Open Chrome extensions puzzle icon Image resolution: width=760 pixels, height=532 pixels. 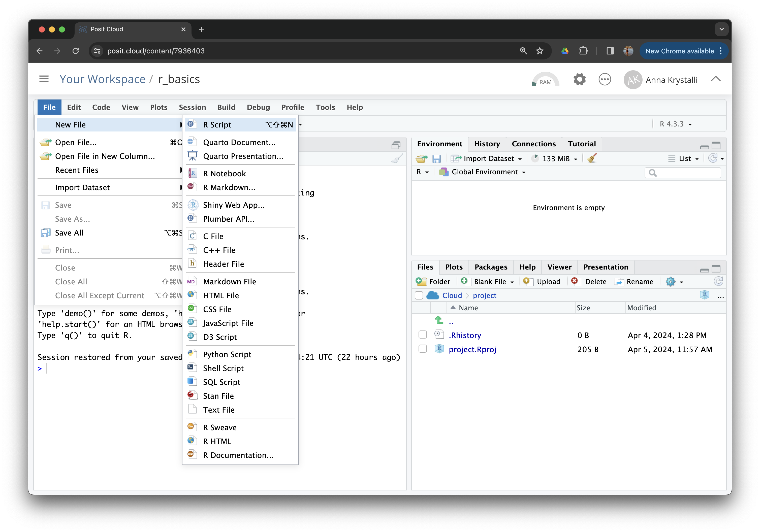click(583, 51)
